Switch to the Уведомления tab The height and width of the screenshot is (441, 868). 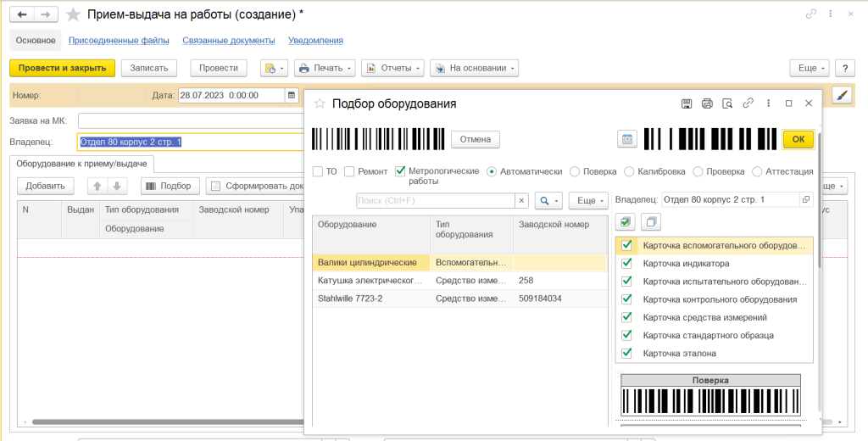click(x=315, y=41)
